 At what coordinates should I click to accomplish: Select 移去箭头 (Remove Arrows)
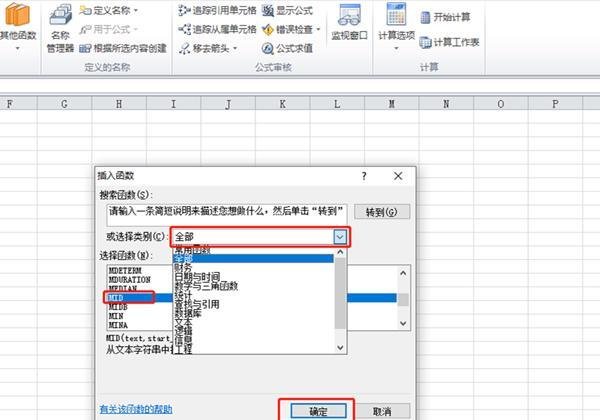[x=205, y=48]
